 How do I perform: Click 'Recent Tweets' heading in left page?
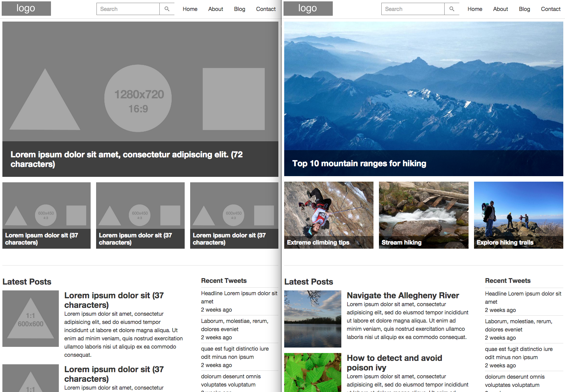224,281
